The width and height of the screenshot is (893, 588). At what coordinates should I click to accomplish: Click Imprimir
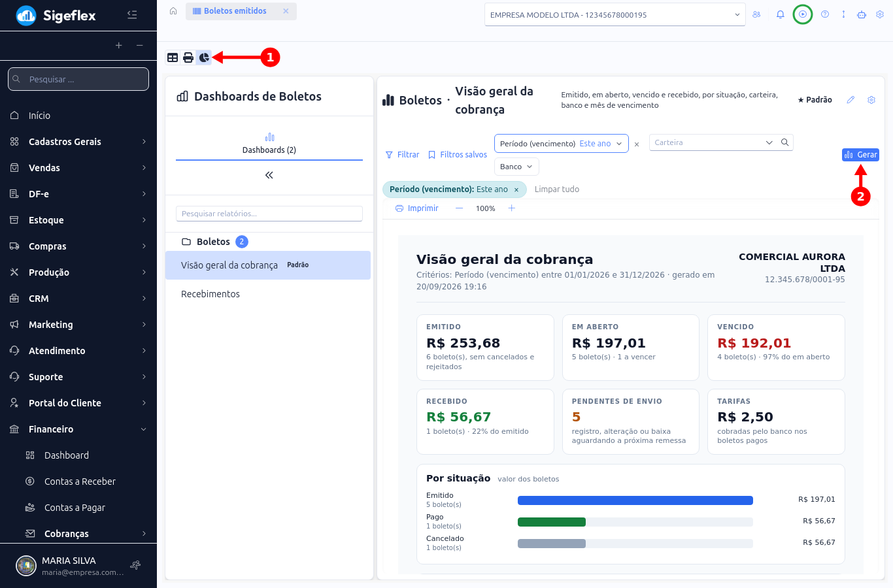(417, 208)
